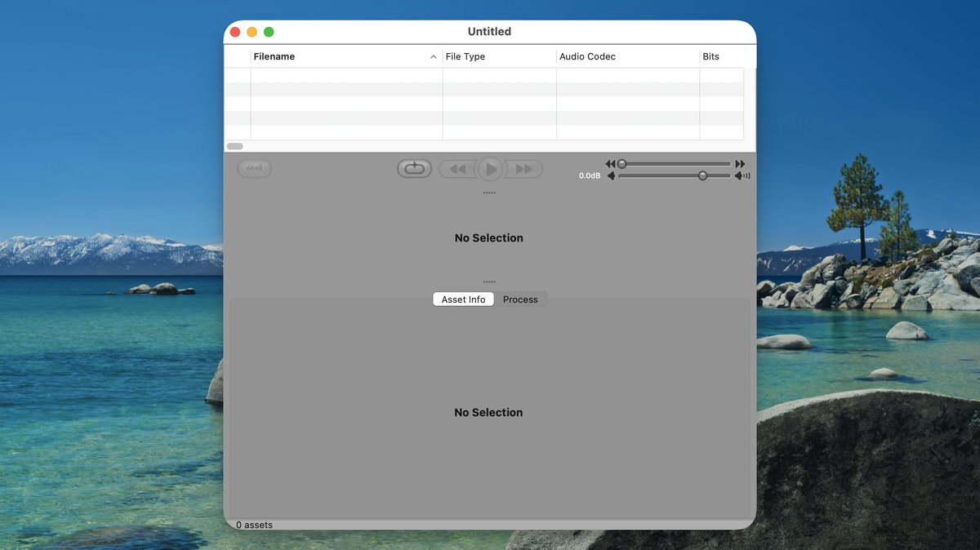Select the Asset Info tab
The width and height of the screenshot is (980, 550).
click(x=463, y=299)
